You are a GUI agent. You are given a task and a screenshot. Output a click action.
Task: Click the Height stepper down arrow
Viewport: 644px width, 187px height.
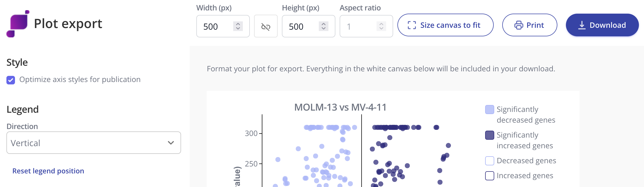(323, 29)
